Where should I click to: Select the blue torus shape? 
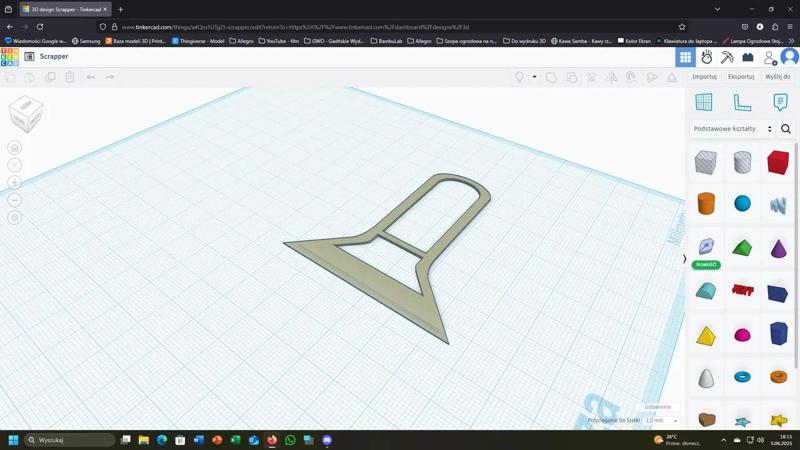[742, 377]
